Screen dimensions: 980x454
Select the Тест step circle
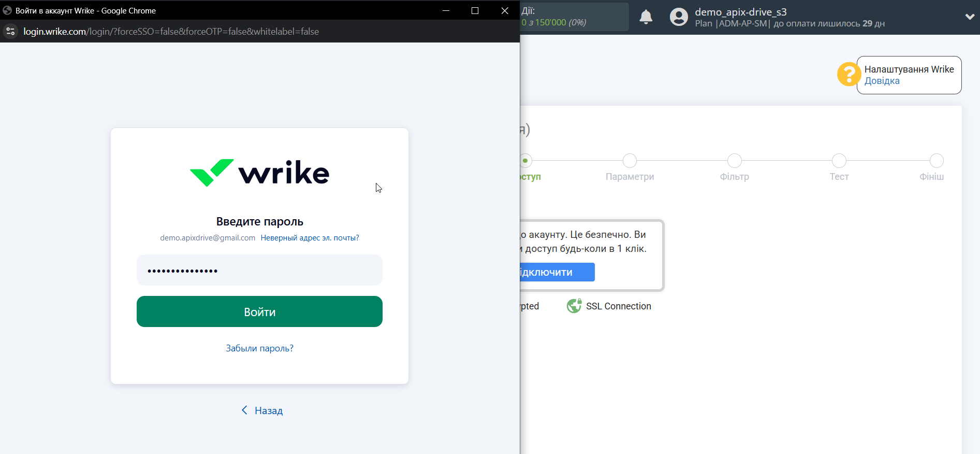click(839, 161)
